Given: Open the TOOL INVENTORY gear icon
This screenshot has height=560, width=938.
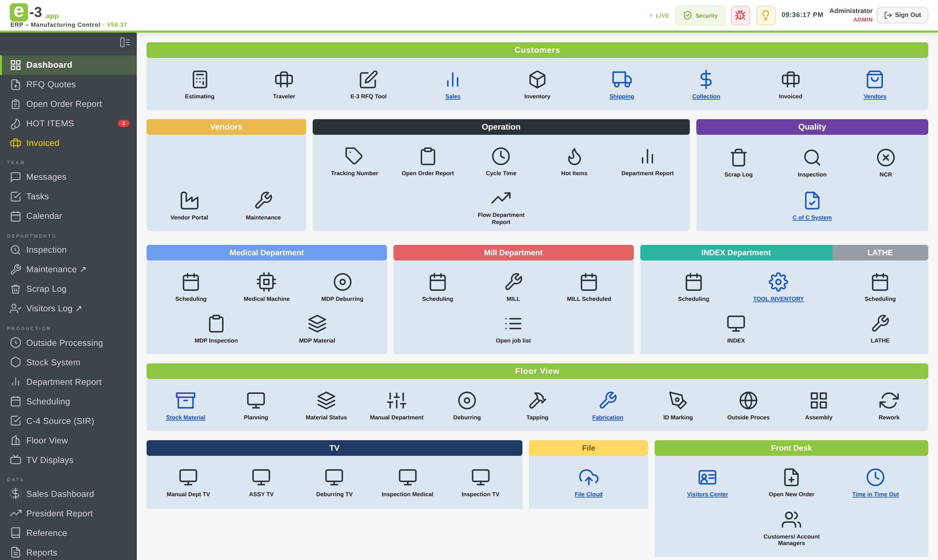Looking at the screenshot, I should tap(778, 282).
